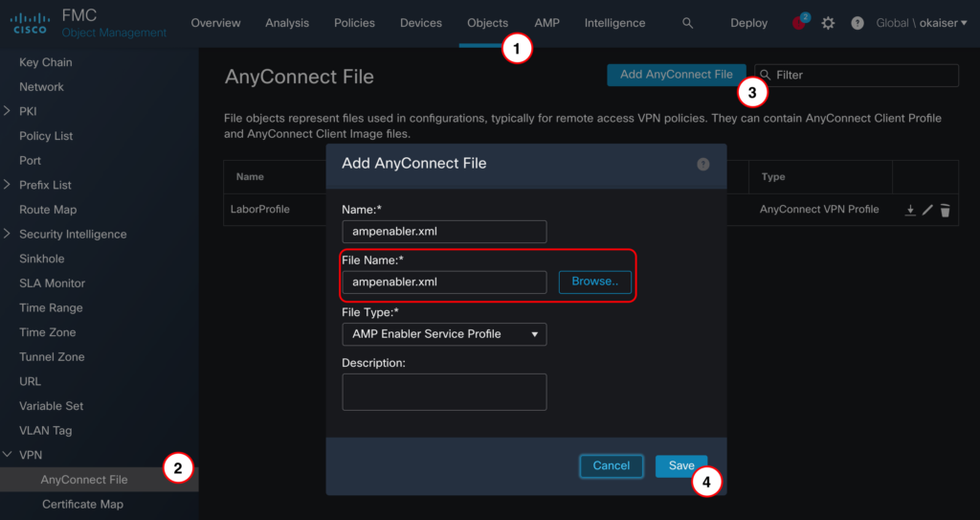Click the Name column header
The width and height of the screenshot is (980, 520).
250,177
